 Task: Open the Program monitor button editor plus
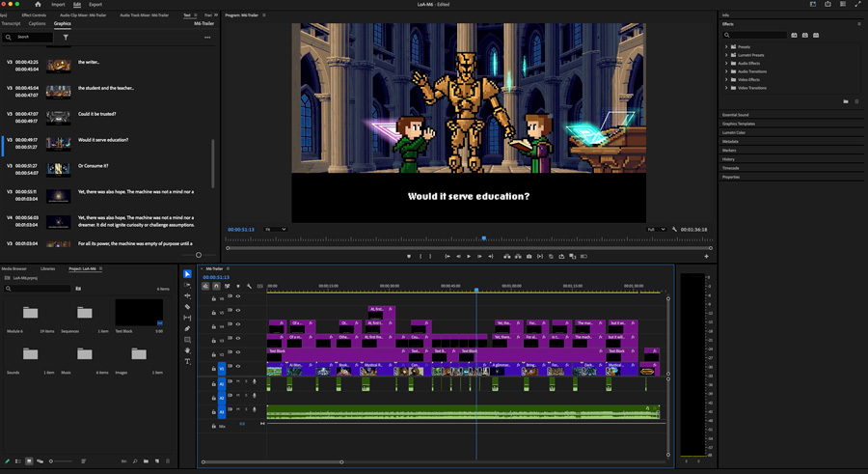706,256
